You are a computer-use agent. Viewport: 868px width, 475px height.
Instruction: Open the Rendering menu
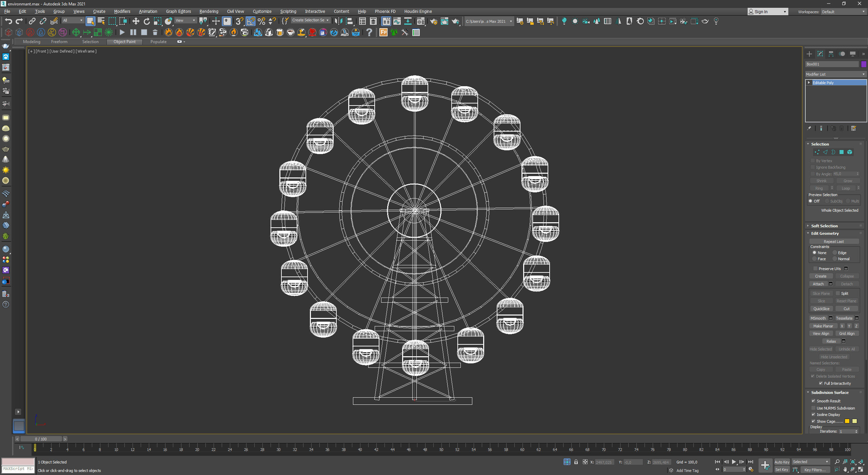pos(209,11)
